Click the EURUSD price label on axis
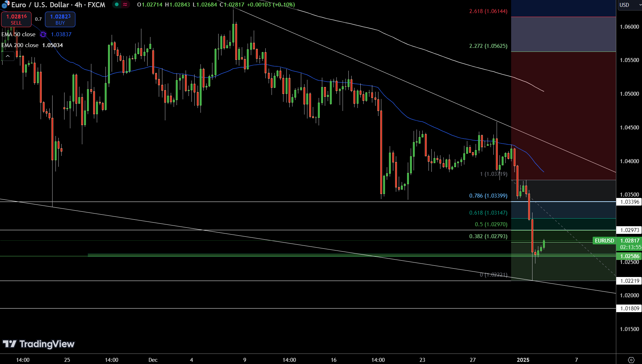The width and height of the screenshot is (642, 364). [x=604, y=241]
